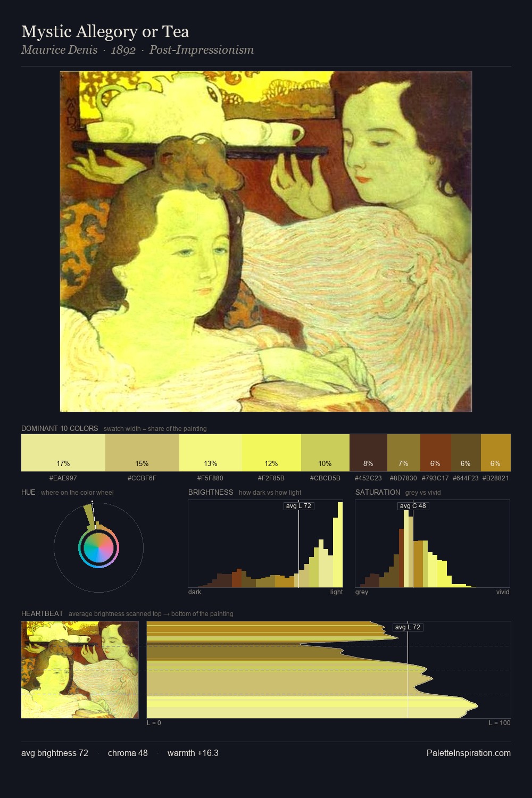532x798 pixels.
Task: Click the 'avg L 72' brightness histogram marker
Action: (x=298, y=506)
